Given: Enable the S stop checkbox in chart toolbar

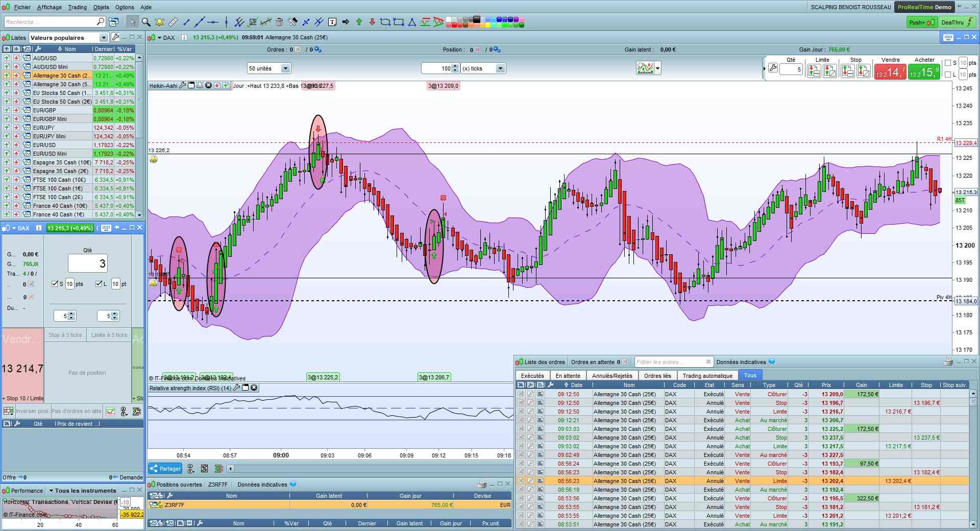Looking at the screenshot, I should pyautogui.click(x=948, y=63).
